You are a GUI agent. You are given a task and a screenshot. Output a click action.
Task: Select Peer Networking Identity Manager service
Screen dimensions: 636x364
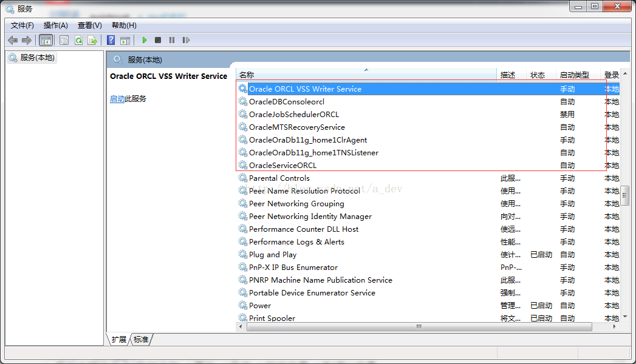point(428,217)
